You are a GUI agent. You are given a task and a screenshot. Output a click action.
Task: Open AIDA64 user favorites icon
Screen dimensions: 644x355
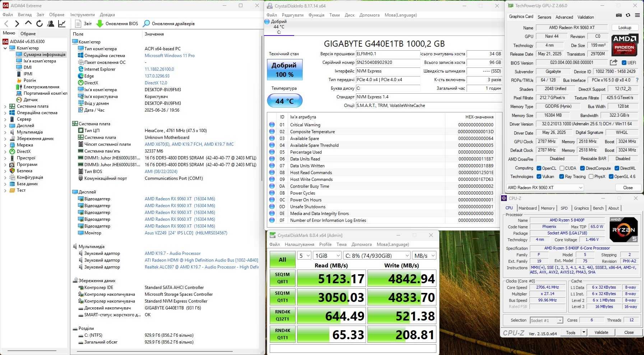point(51,24)
